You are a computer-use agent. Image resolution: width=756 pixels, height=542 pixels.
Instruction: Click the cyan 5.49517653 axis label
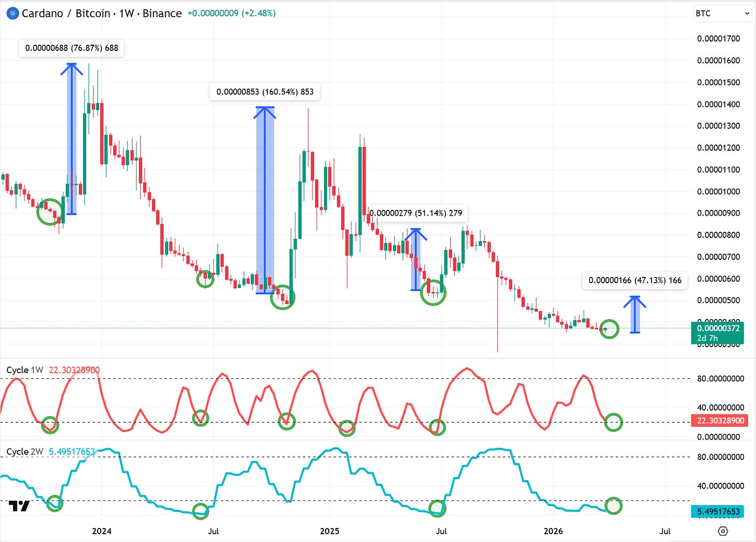click(x=718, y=511)
